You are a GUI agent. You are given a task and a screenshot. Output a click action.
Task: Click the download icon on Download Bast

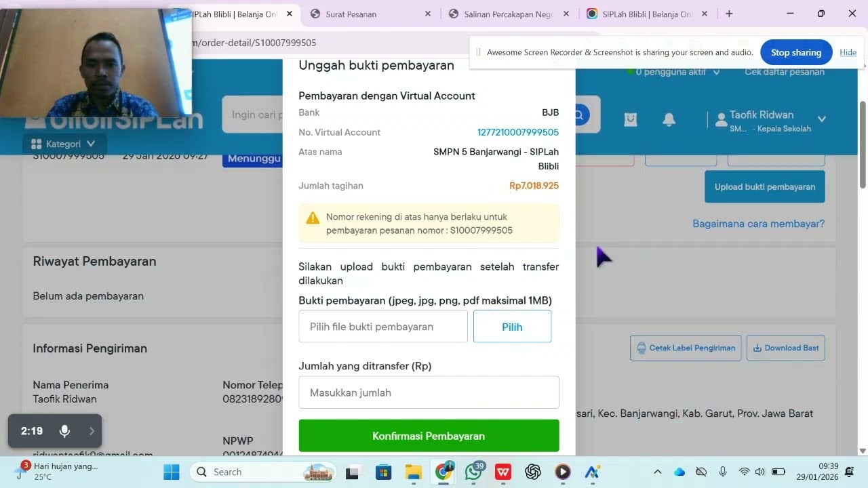pyautogui.click(x=757, y=348)
